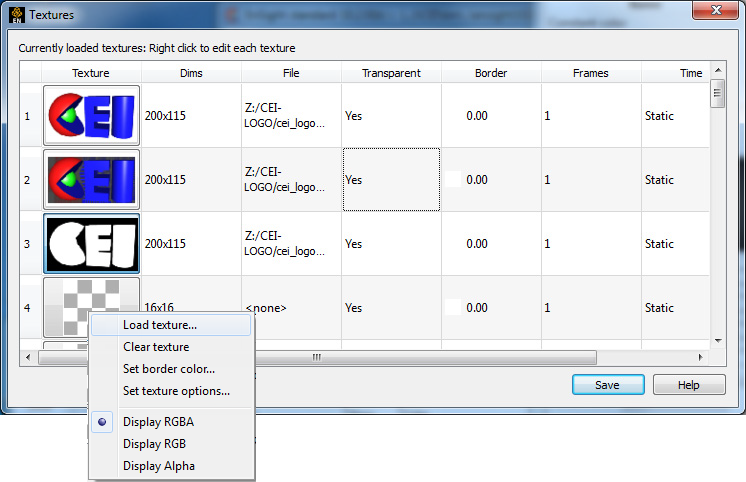Click horizontal scrollbar right arrow

click(x=700, y=357)
